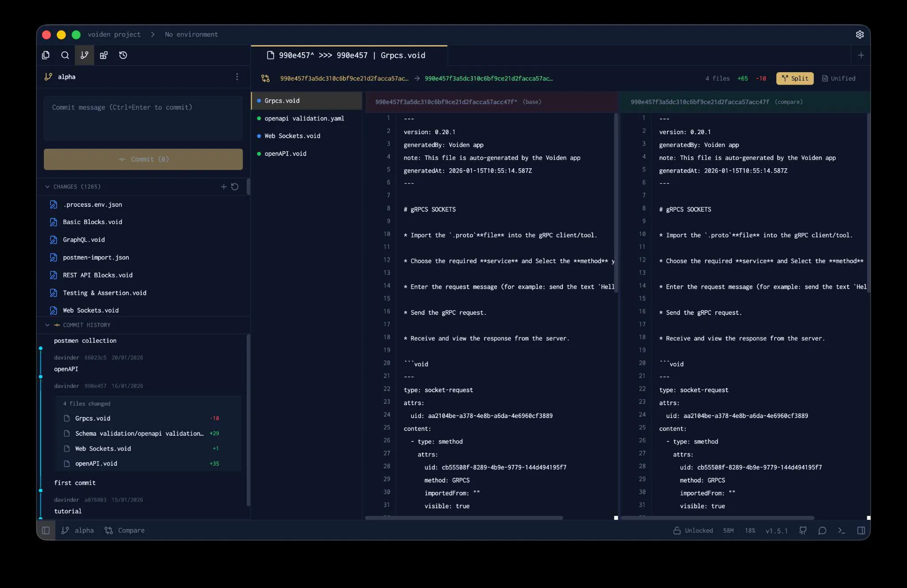Image resolution: width=907 pixels, height=588 pixels.
Task: Expand the first commit entry
Action: coord(75,483)
